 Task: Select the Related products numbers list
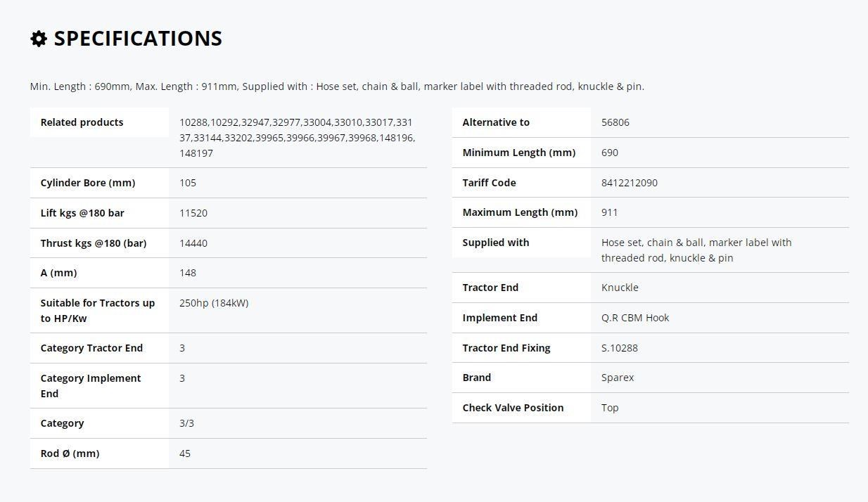[298, 138]
